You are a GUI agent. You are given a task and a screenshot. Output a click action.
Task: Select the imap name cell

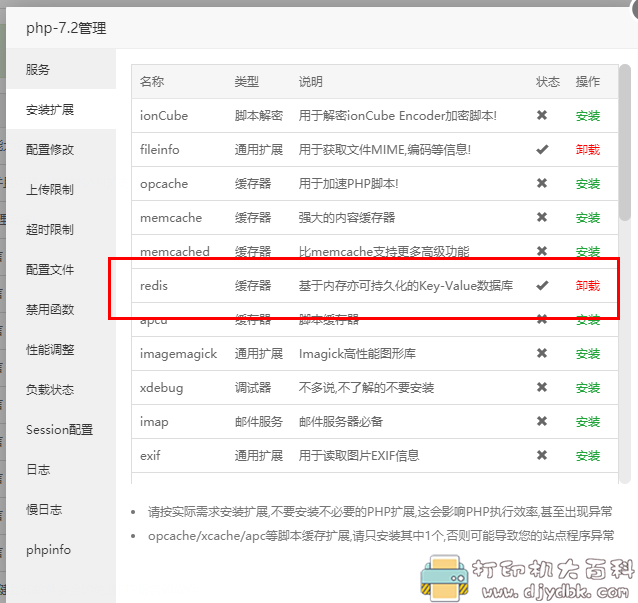[x=154, y=422]
